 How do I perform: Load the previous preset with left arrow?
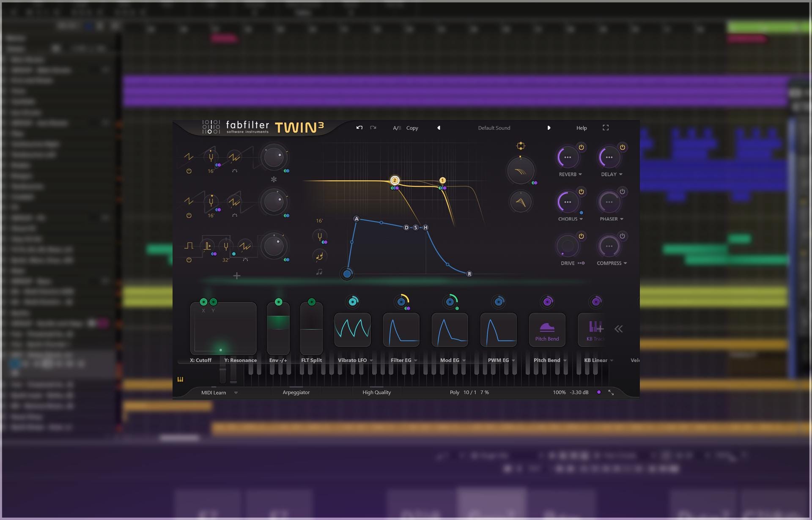(x=439, y=128)
